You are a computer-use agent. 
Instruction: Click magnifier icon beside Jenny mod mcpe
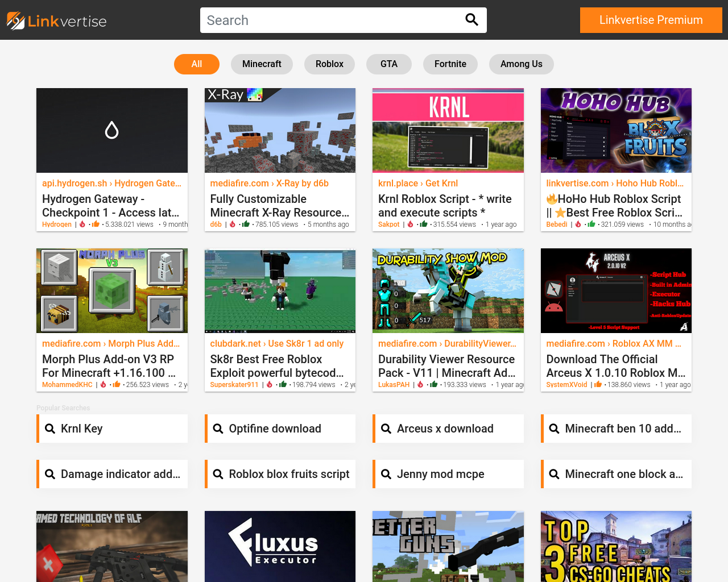386,474
